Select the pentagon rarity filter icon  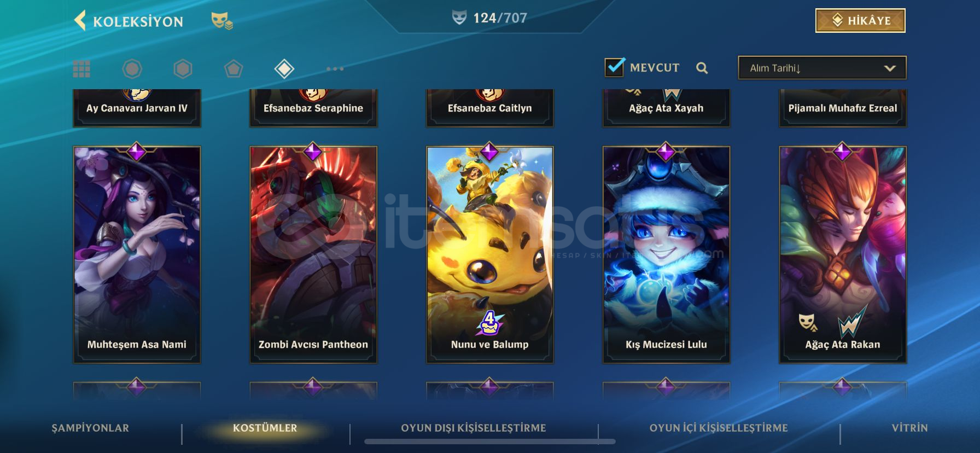click(234, 69)
